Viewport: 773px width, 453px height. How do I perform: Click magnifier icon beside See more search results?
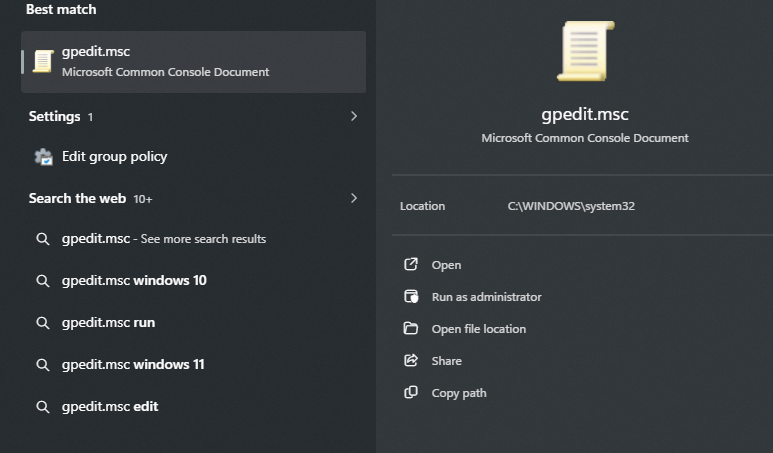coord(43,239)
